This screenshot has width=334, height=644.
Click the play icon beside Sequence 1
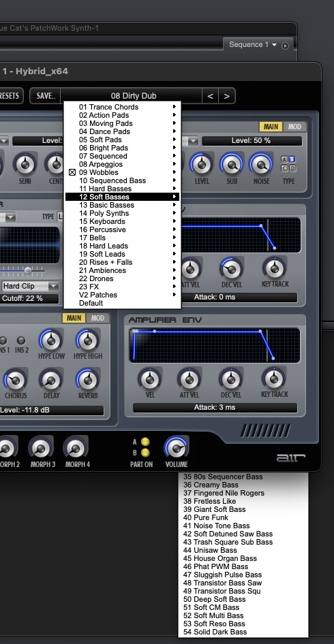coord(285,46)
